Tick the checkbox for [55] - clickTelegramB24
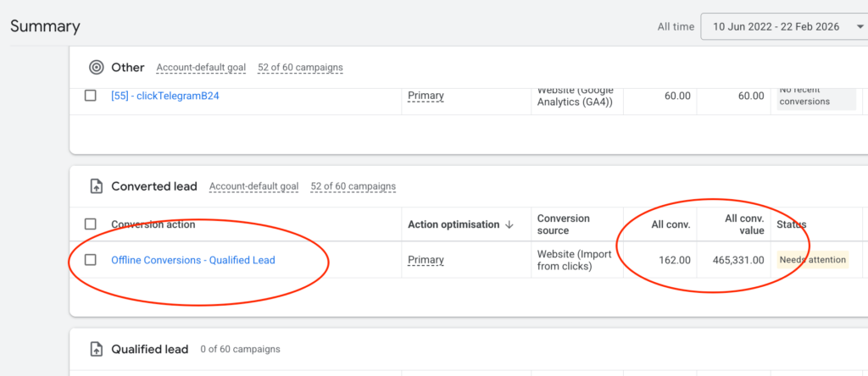The height and width of the screenshot is (376, 868). [x=91, y=96]
